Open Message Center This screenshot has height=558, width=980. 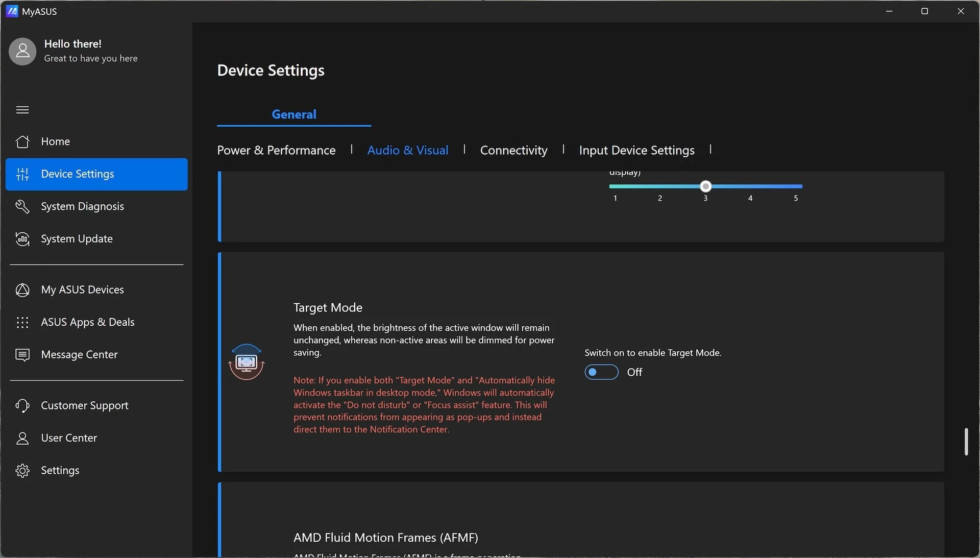(x=96, y=355)
